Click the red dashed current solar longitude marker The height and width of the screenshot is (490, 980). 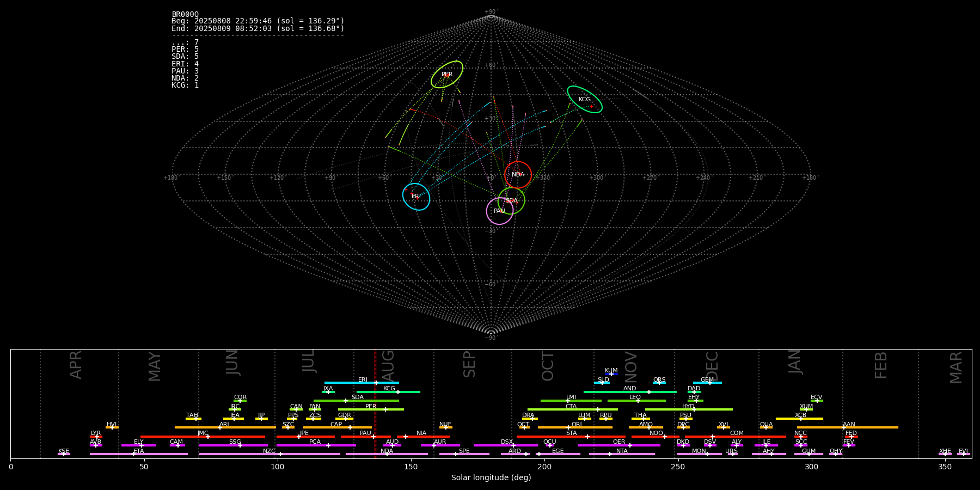pyautogui.click(x=375, y=403)
